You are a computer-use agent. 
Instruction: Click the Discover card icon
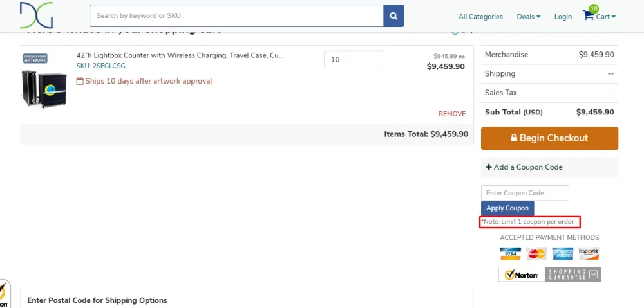tap(589, 253)
